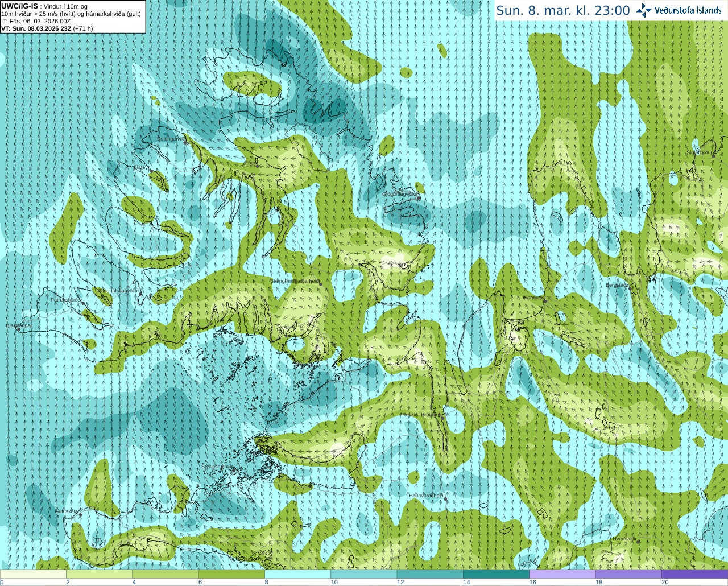The width and height of the screenshot is (728, 586).
Task: Click the Hveravellir station label
Action: [x=624, y=538]
